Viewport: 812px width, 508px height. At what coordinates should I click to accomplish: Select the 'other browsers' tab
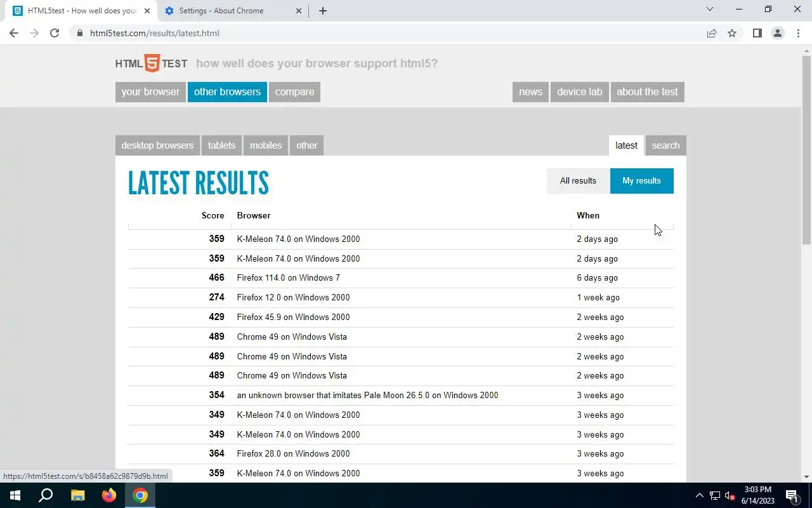[x=227, y=91]
